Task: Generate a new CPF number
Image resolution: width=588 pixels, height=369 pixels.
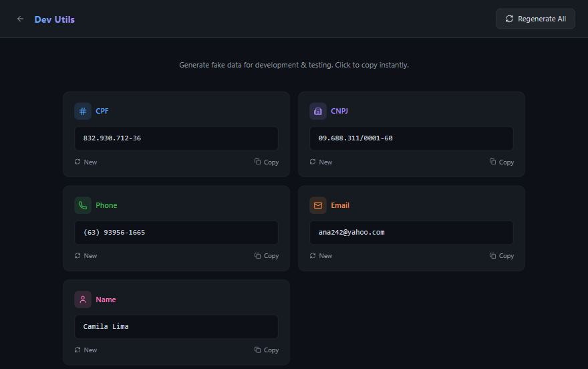Action: (x=86, y=162)
